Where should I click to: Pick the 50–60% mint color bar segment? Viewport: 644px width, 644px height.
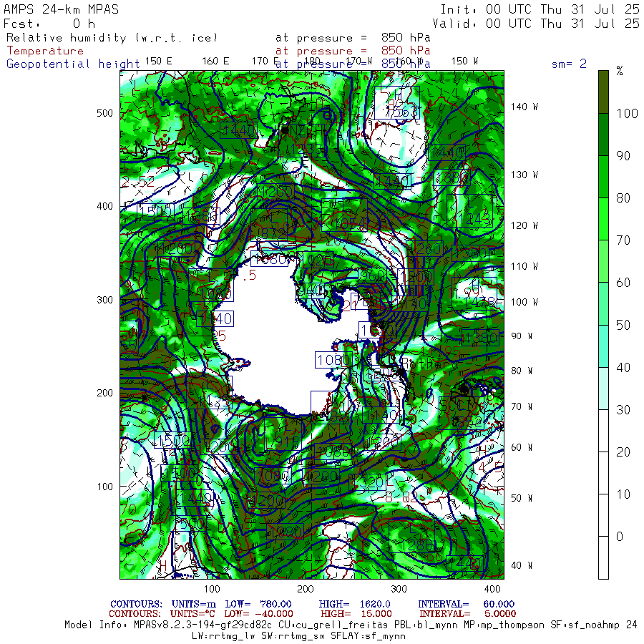(603, 303)
